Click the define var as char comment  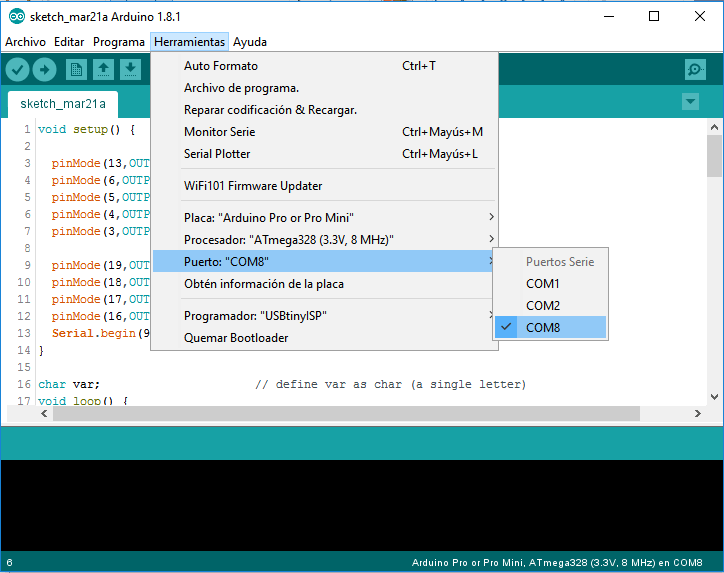click(391, 384)
